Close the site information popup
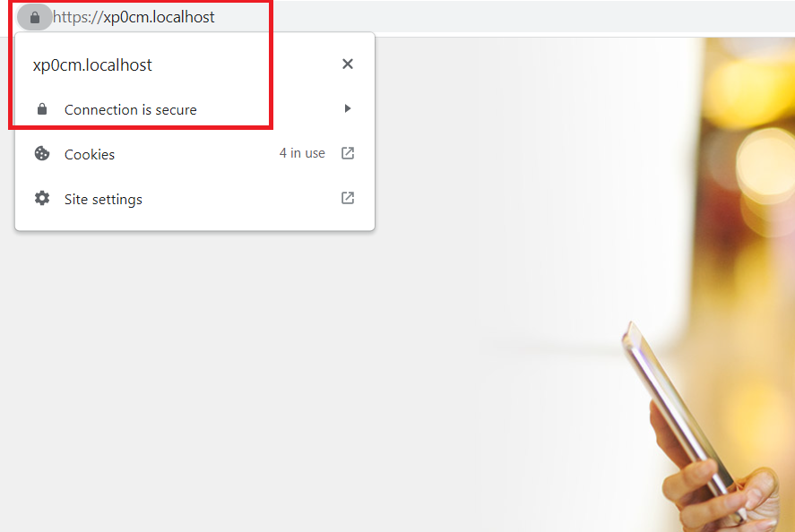This screenshot has width=795, height=532. (x=347, y=64)
